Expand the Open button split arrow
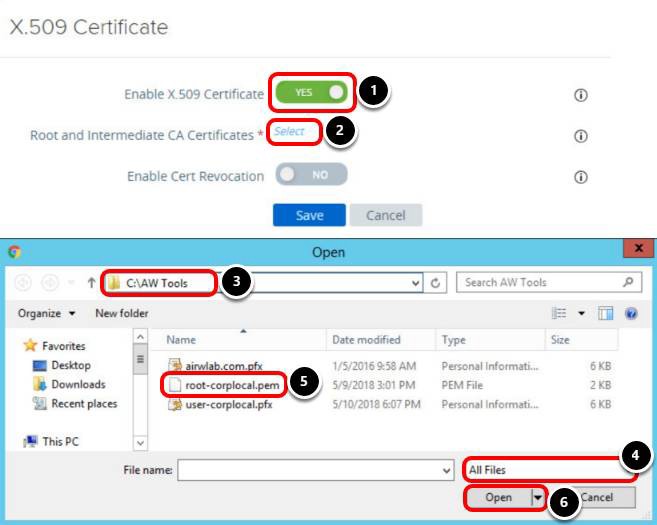Viewport: 657px width, 525px height. point(538,497)
